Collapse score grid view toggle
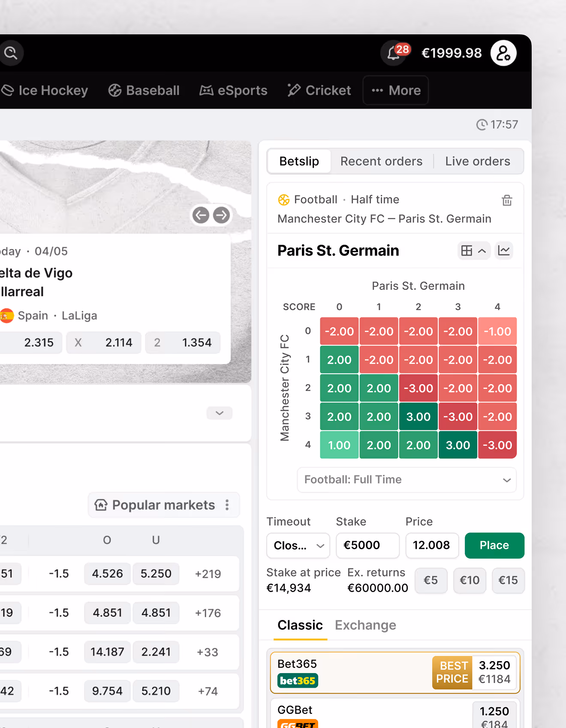Viewport: 566px width, 728px height. pyautogui.click(x=474, y=251)
